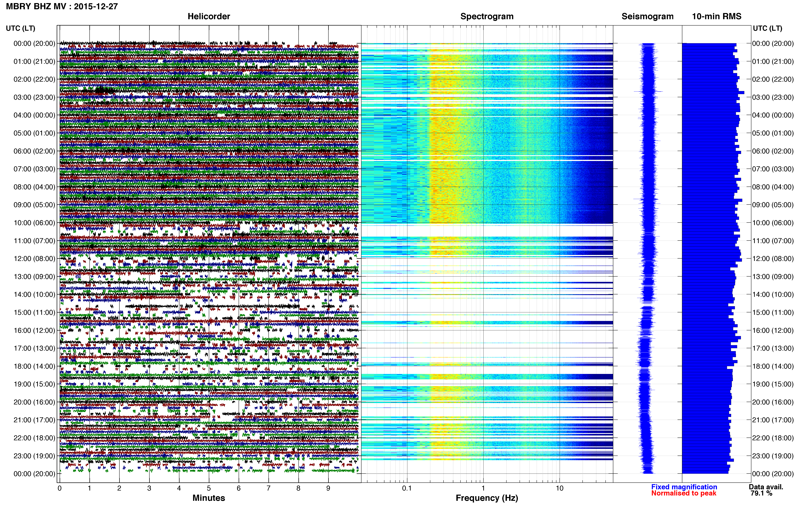Click the 'Helicorder' panel heading
812x508 pixels.
pyautogui.click(x=208, y=16)
